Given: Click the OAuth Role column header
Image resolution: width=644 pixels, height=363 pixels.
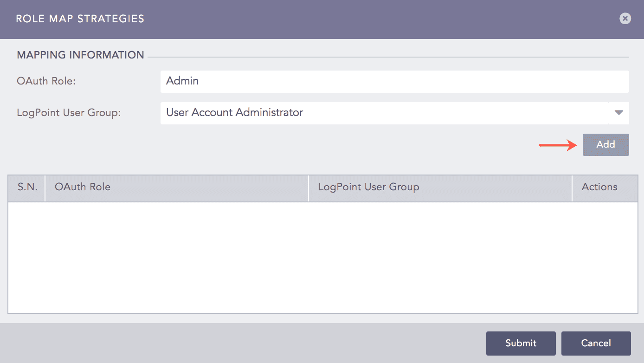Looking at the screenshot, I should (x=83, y=187).
